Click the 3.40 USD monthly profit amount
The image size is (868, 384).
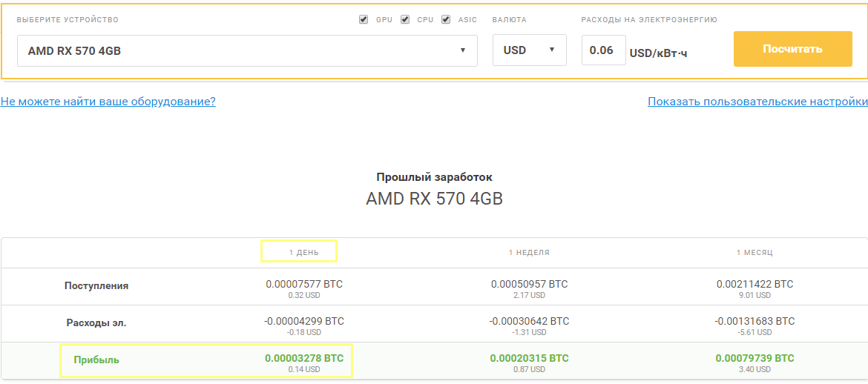click(x=754, y=369)
